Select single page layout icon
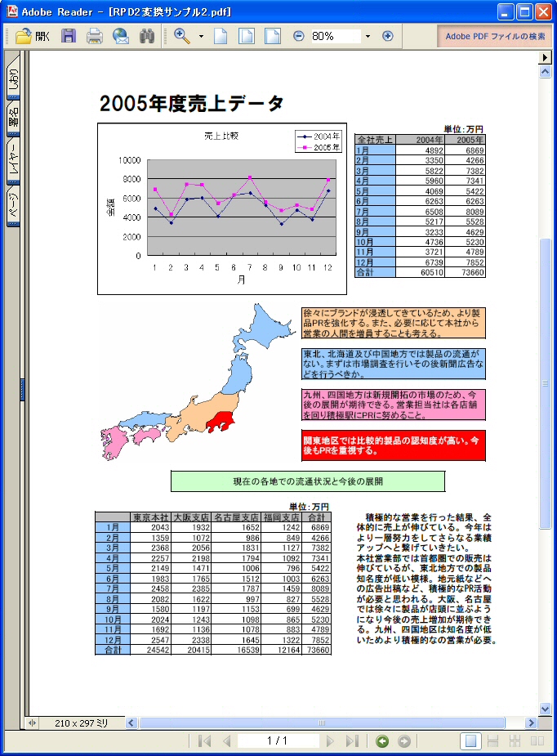Screen dimensions: 557x756 click(470, 741)
